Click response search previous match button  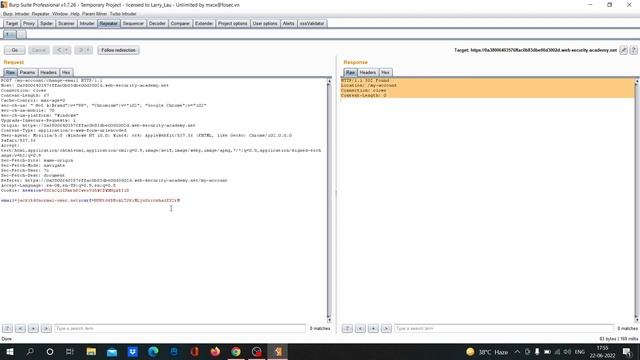[x=360, y=328]
